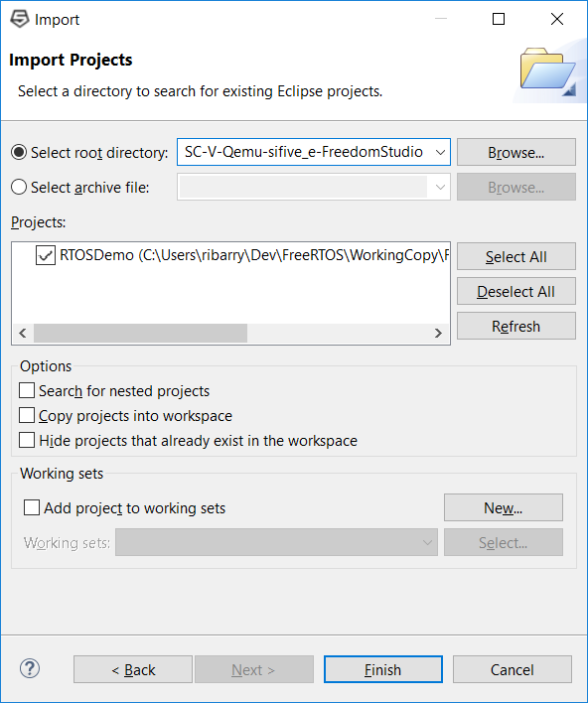Close the Import dialog window

coord(557,19)
